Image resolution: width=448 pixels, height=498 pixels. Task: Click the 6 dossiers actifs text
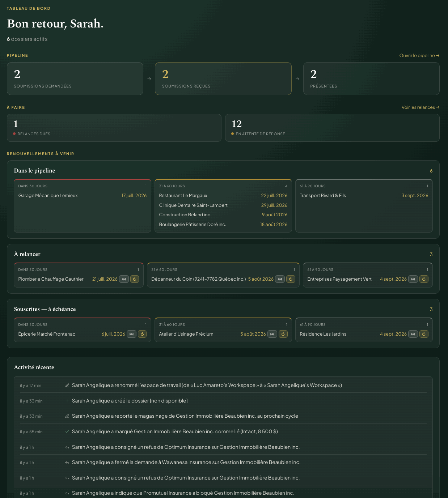click(27, 39)
